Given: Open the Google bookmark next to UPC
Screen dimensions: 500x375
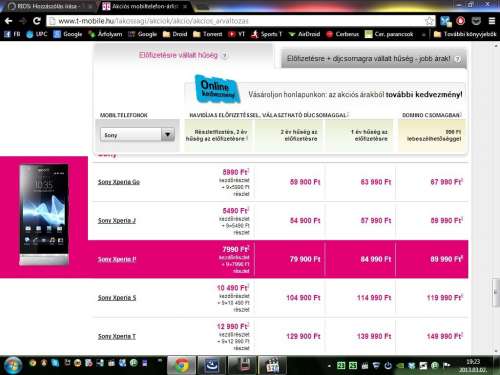Looking at the screenshot, I should point(68,34).
